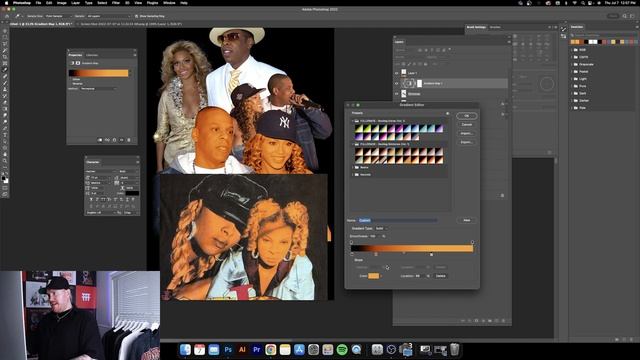Select the Rectangular Marquee tool

tap(5, 37)
